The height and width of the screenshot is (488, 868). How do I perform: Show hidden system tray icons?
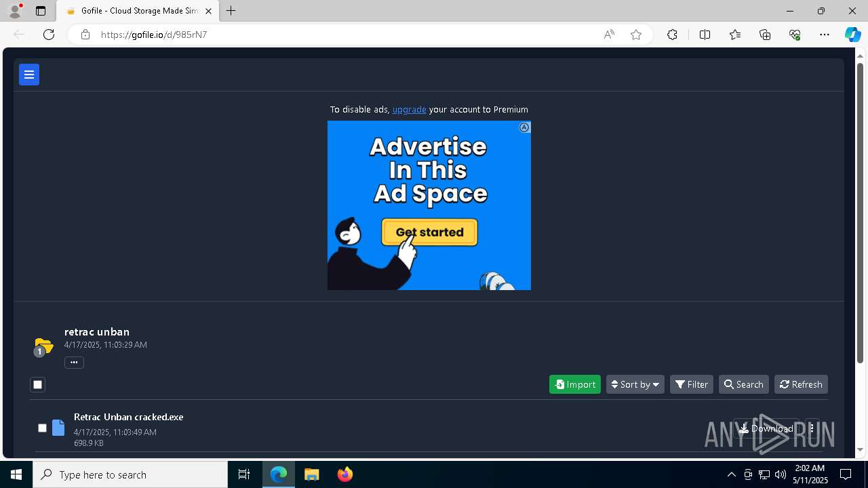(x=731, y=474)
